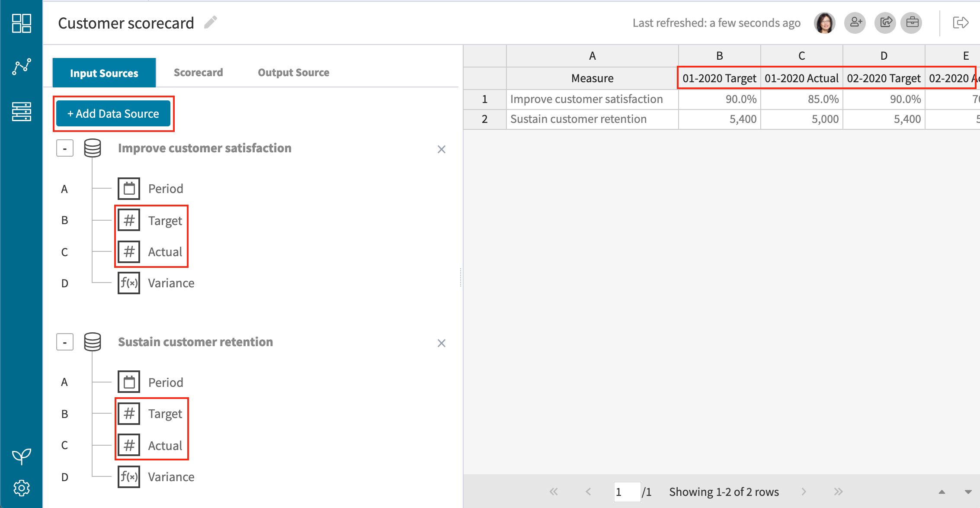Open the share icon next to the avatar
The image size is (980, 508).
click(885, 23)
